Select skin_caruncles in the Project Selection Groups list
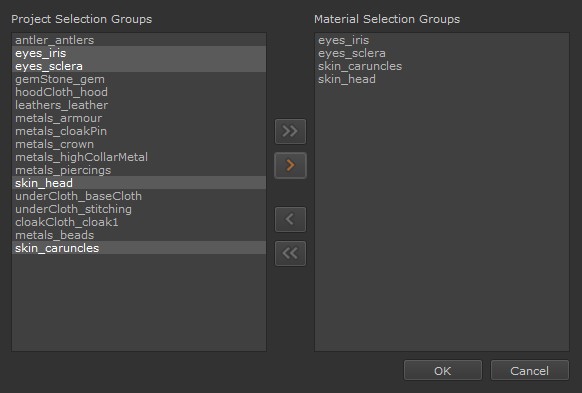 pos(139,248)
